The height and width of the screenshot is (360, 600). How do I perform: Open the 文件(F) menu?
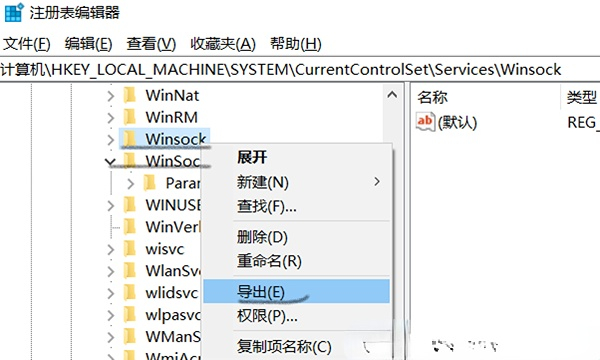(27, 44)
